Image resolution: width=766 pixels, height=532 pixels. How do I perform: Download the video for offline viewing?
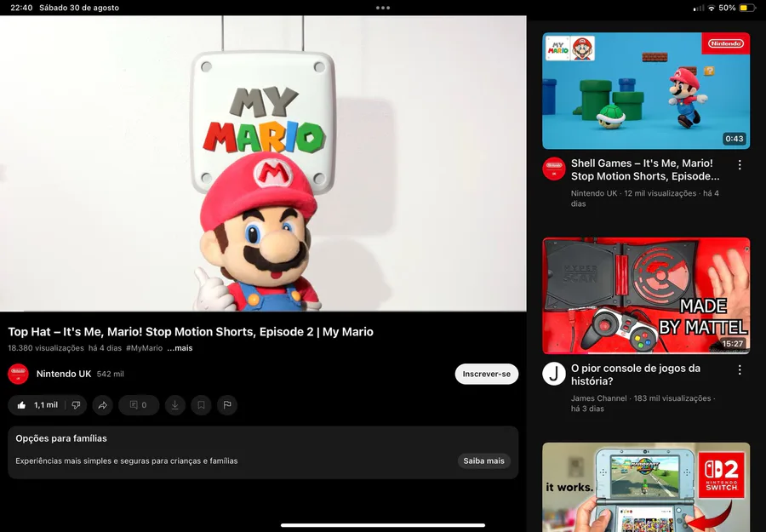[x=174, y=405]
